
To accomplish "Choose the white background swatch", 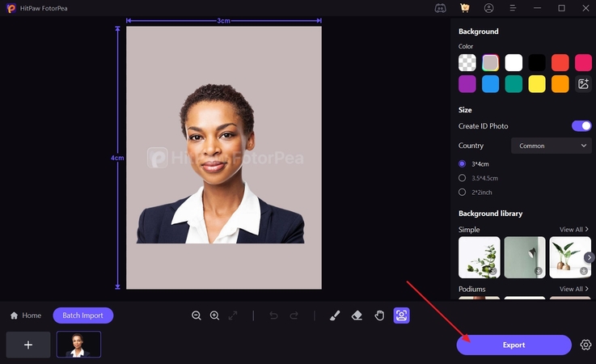I will click(514, 63).
